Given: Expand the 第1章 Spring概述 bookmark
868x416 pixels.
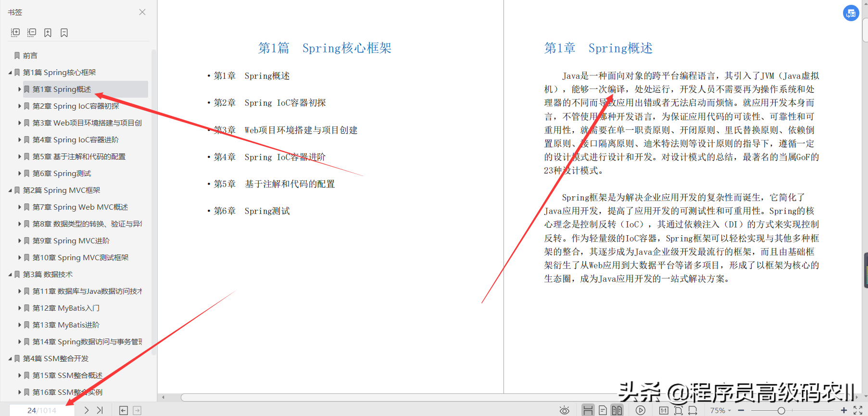Looking at the screenshot, I should coord(20,89).
